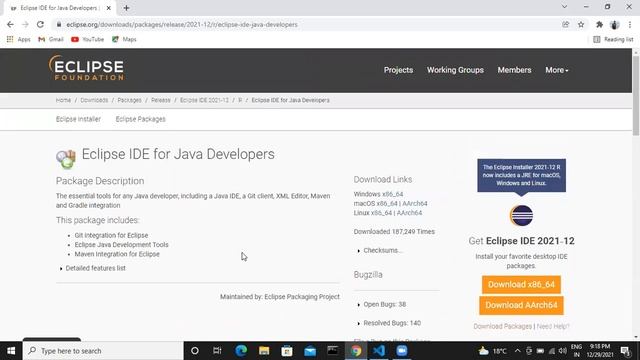Open the Apps shortcut in bookmarks bar
This screenshot has width=640, height=360.
[18, 39]
